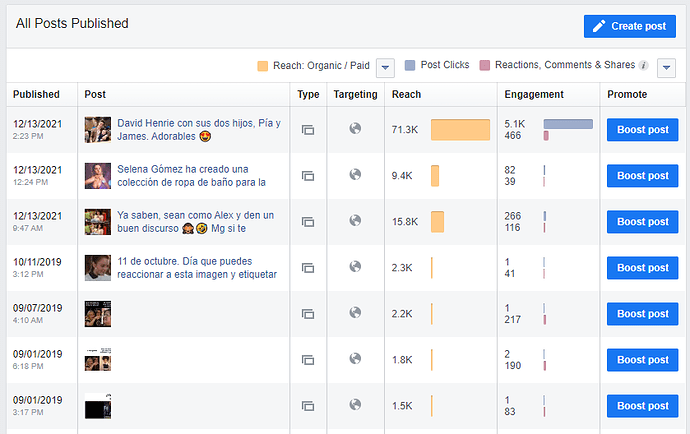Open the 'Ya saben, sean como Alex' post link
690x434 pixels.
pos(195,221)
